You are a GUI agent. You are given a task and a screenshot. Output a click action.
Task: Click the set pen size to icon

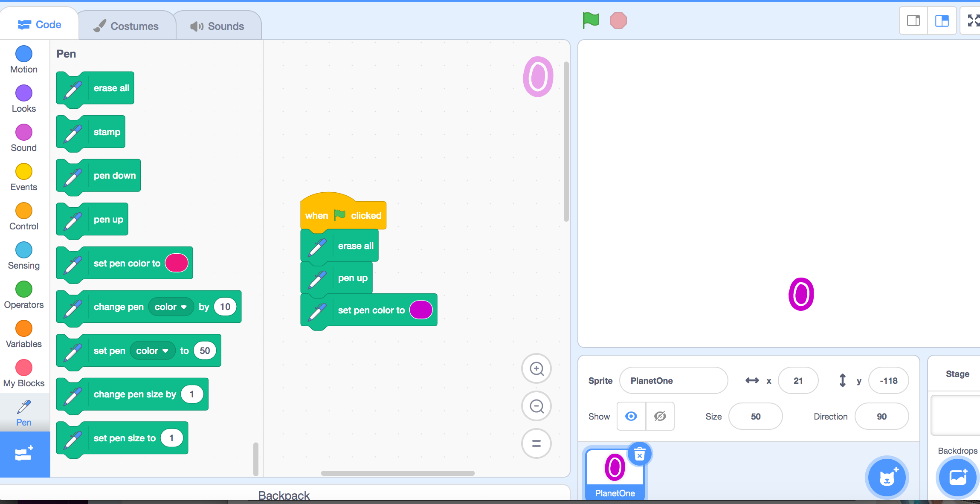click(72, 438)
